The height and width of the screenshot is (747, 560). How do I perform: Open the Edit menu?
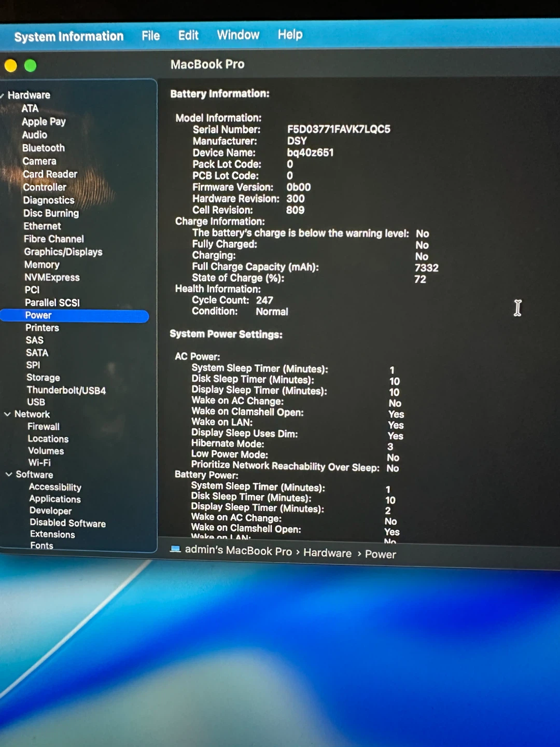(x=188, y=35)
